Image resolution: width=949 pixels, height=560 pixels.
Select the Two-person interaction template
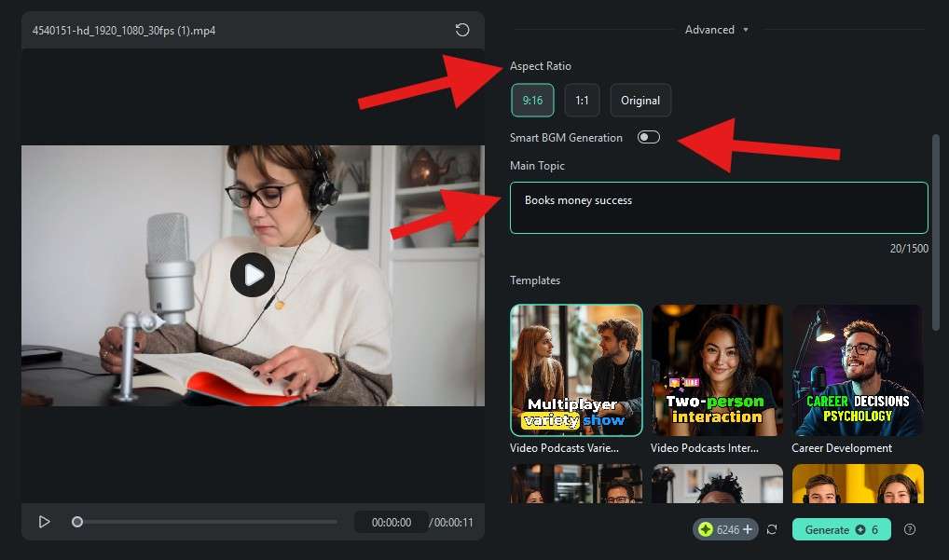[x=717, y=370]
